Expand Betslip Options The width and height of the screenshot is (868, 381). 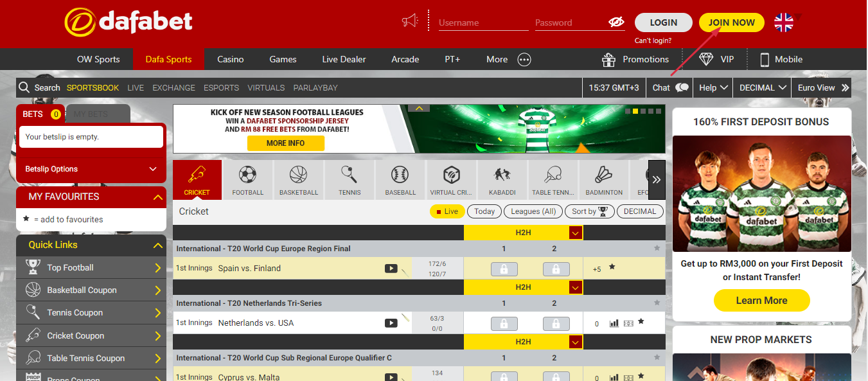tap(91, 169)
